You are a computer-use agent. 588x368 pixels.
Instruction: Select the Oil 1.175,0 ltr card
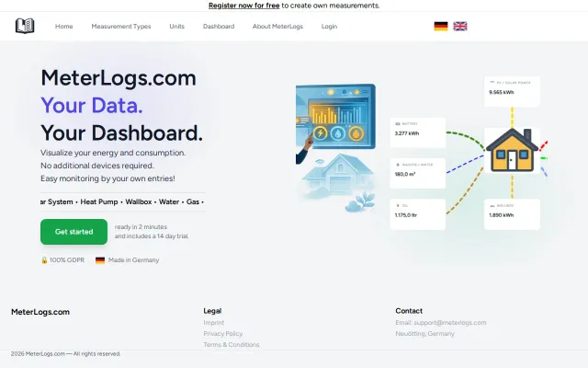(x=418, y=214)
